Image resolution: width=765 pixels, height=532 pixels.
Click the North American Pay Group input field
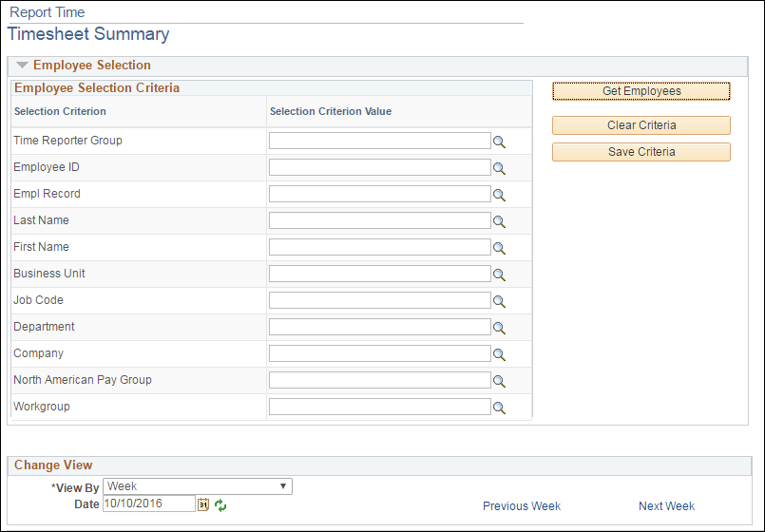379,380
